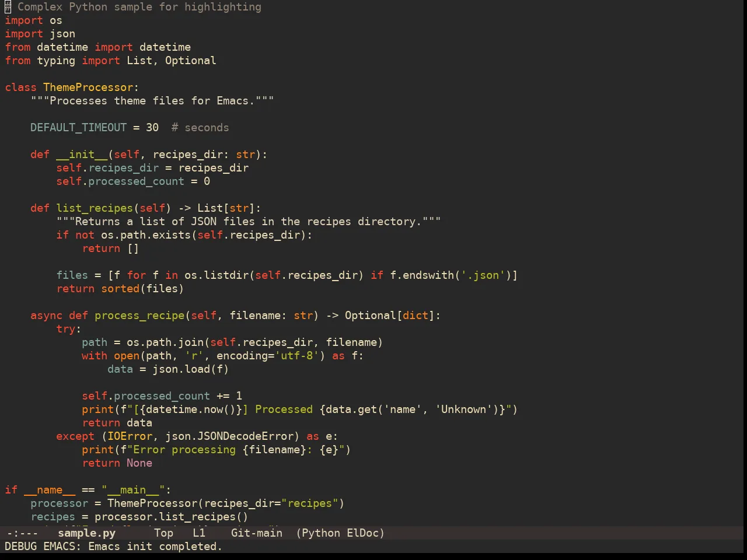Click on 'process_recipe' function definition name
This screenshot has height=560, width=747.
pos(139,315)
